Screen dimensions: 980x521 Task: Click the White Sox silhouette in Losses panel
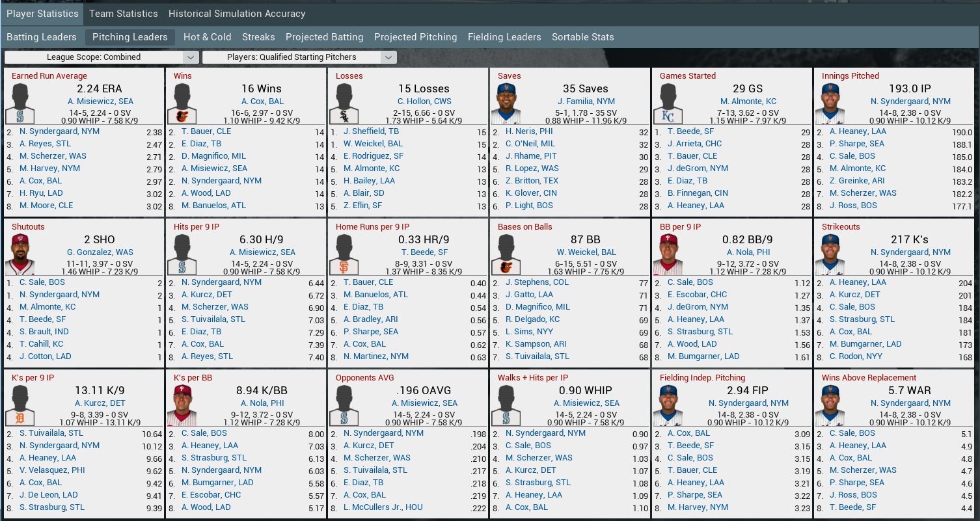pos(345,104)
